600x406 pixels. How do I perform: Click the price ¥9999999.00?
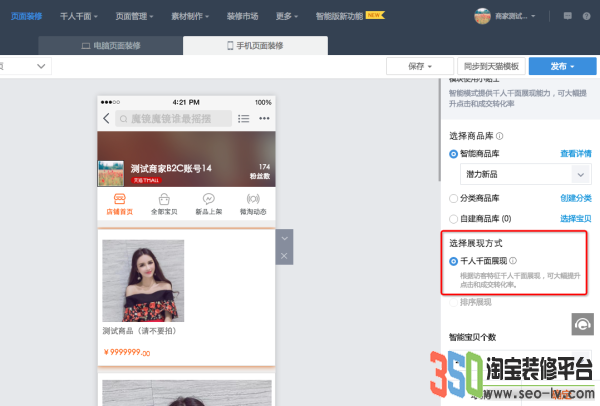(x=127, y=352)
